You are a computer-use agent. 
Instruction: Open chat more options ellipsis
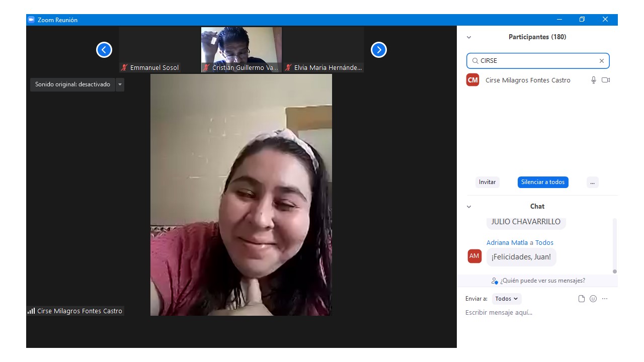point(605,299)
